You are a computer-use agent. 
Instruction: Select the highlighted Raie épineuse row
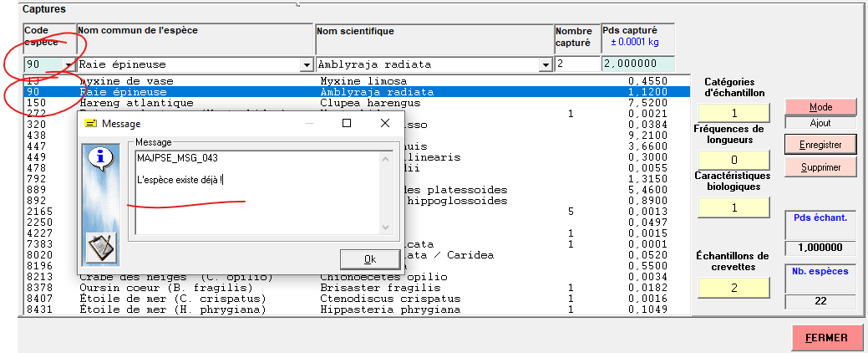click(357, 92)
